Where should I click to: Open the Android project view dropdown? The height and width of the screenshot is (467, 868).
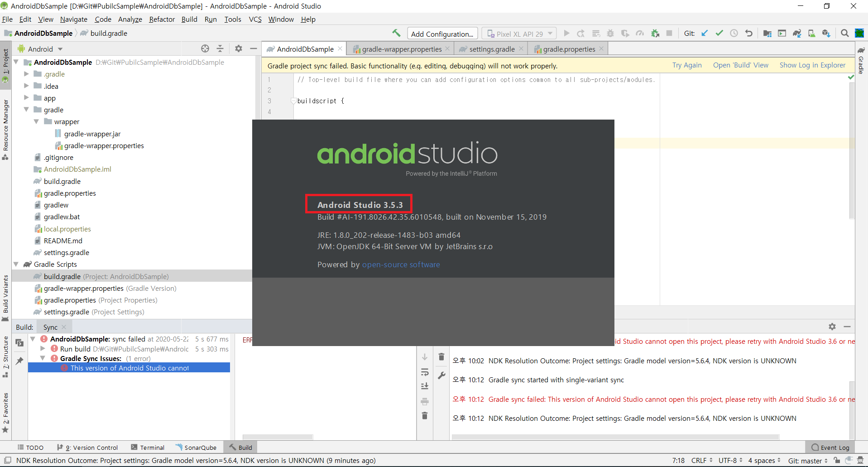point(40,49)
